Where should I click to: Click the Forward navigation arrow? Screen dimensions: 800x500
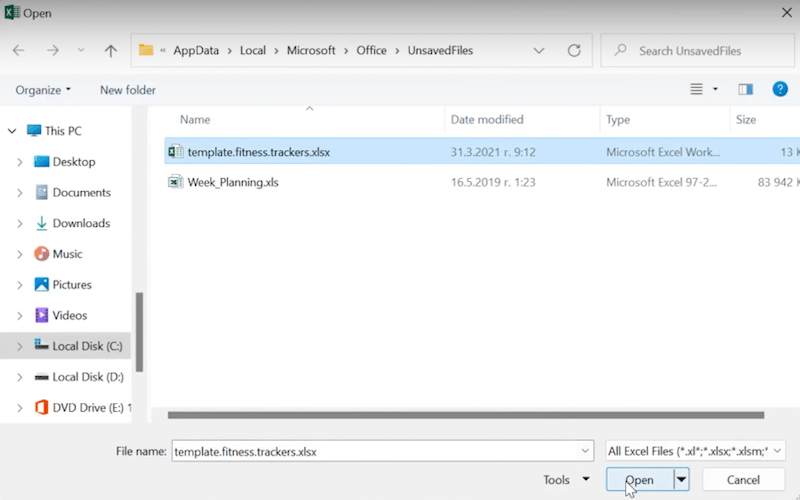[x=53, y=51]
